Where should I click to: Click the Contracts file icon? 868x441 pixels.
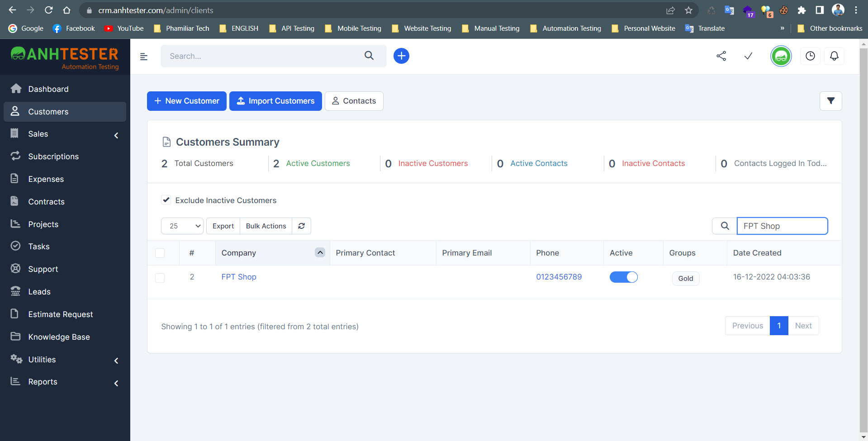14,201
